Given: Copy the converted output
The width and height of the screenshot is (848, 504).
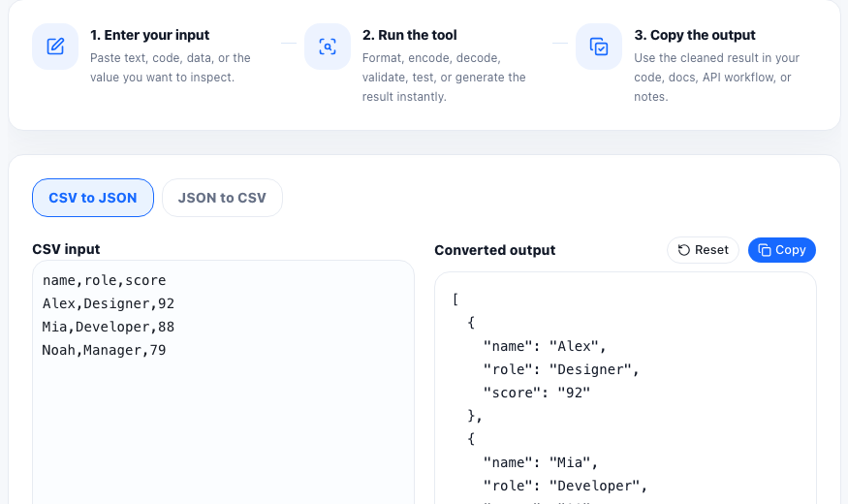Looking at the screenshot, I should pyautogui.click(x=782, y=250).
